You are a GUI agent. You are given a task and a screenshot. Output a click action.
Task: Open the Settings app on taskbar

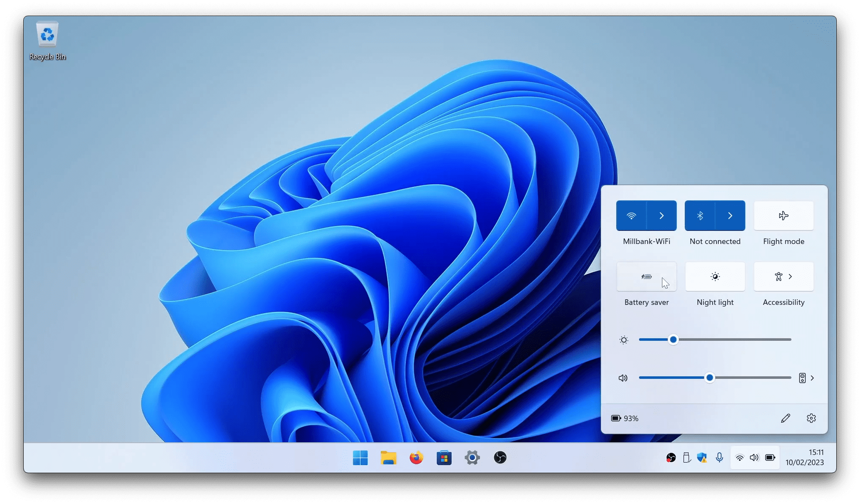472,457
